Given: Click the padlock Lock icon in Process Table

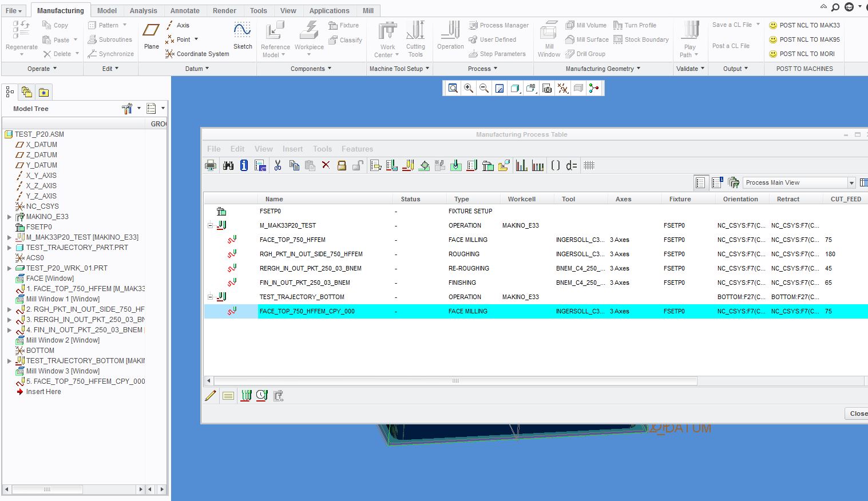Looking at the screenshot, I should (342, 165).
